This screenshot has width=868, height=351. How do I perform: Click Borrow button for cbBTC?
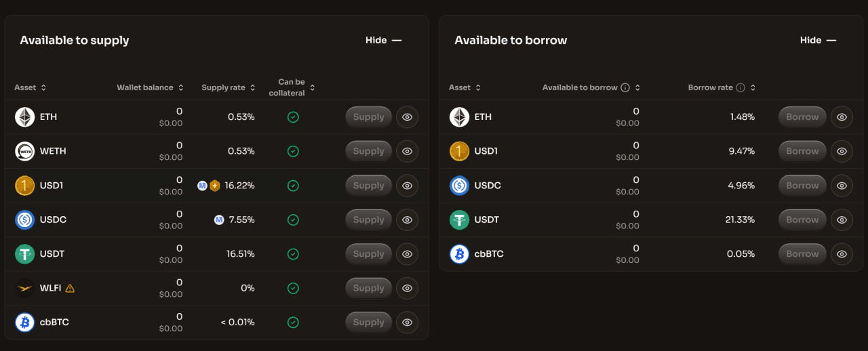(x=803, y=254)
